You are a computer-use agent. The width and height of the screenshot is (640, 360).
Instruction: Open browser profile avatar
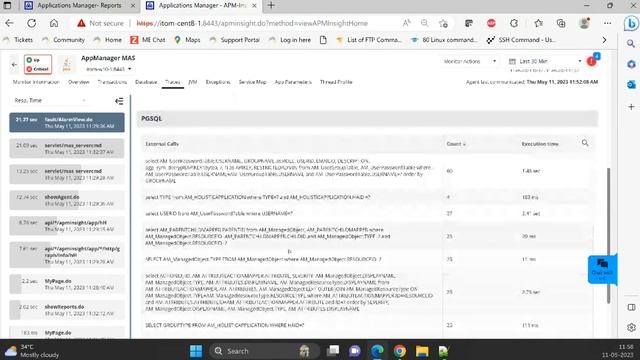coord(584,23)
